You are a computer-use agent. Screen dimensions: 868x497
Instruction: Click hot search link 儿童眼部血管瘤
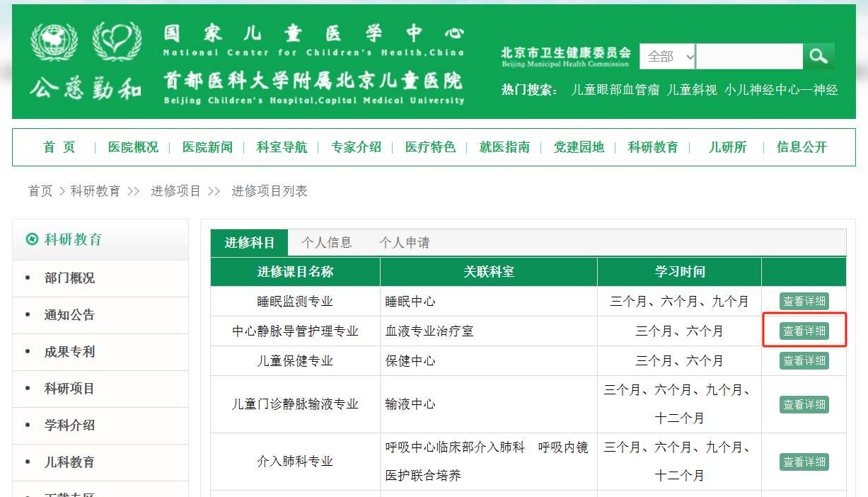pos(615,90)
